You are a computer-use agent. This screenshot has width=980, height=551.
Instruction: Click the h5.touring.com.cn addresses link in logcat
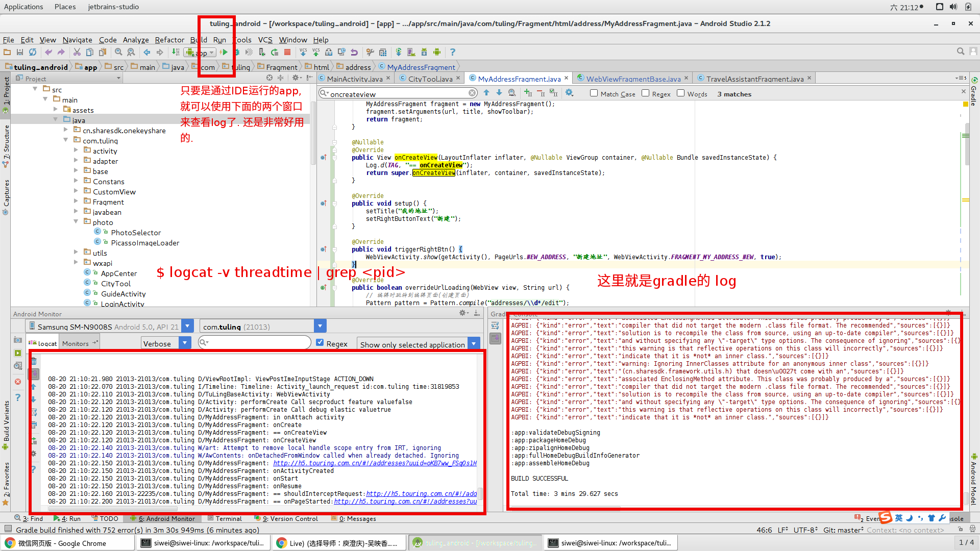tap(375, 463)
